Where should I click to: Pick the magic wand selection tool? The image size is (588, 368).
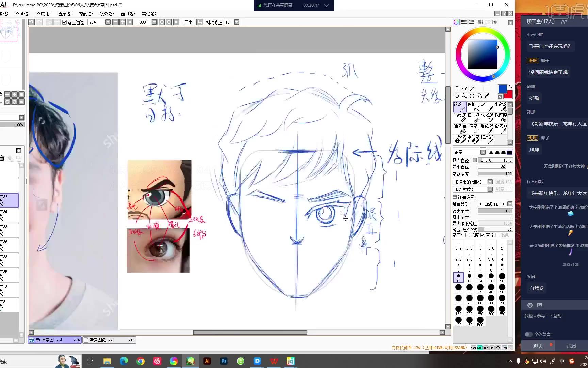click(472, 89)
